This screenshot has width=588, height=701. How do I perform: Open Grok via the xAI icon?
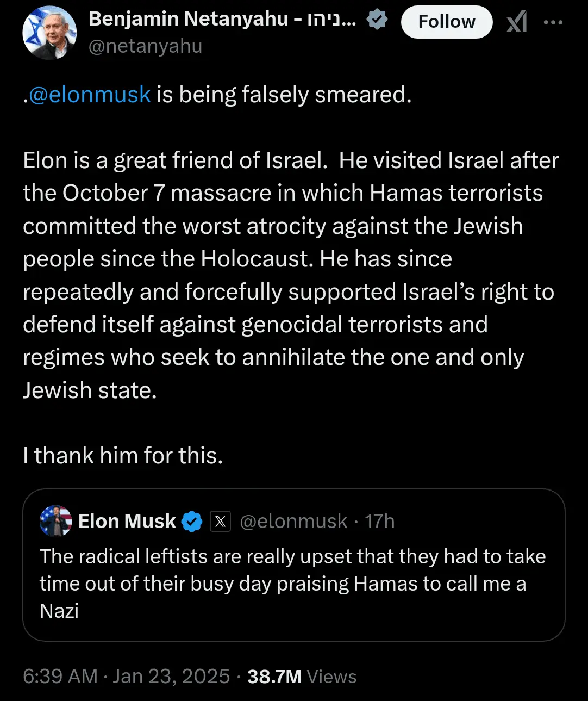[517, 22]
